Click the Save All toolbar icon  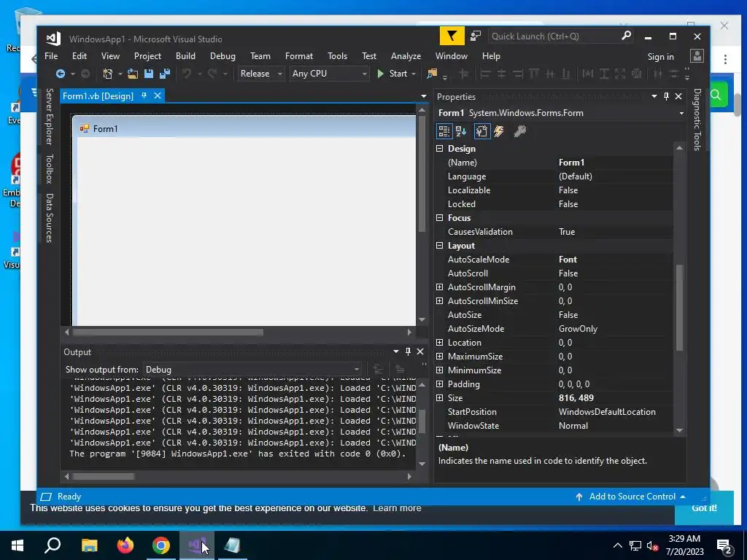click(x=165, y=74)
